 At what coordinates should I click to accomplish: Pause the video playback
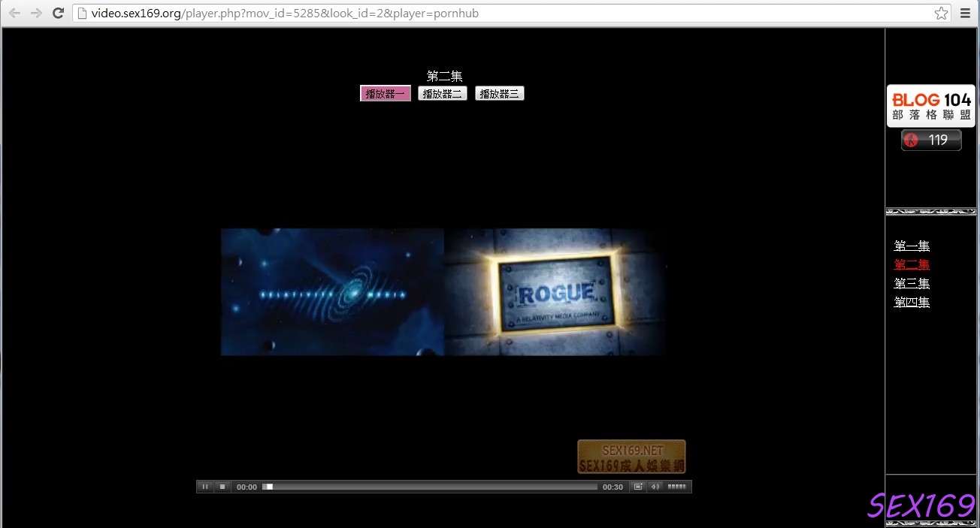point(205,487)
